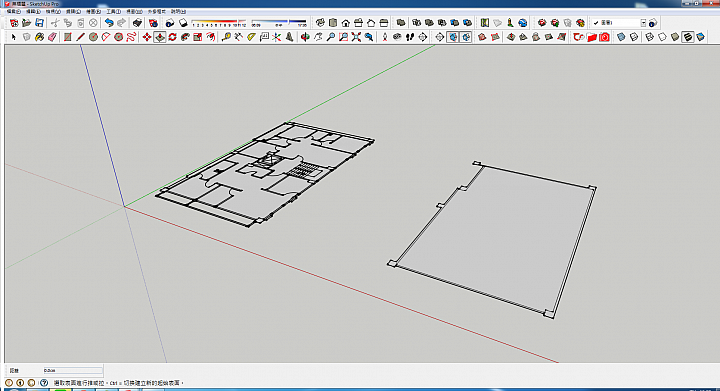Choose the Rotate tool
The image size is (720, 391).
[x=173, y=37]
